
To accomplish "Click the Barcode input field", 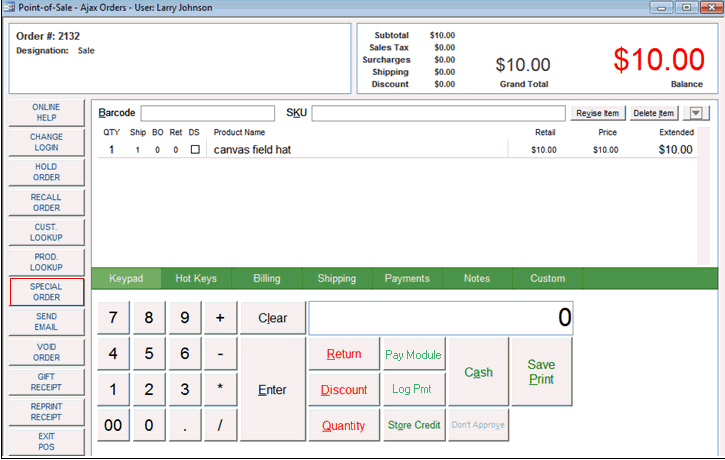I will pos(207,113).
